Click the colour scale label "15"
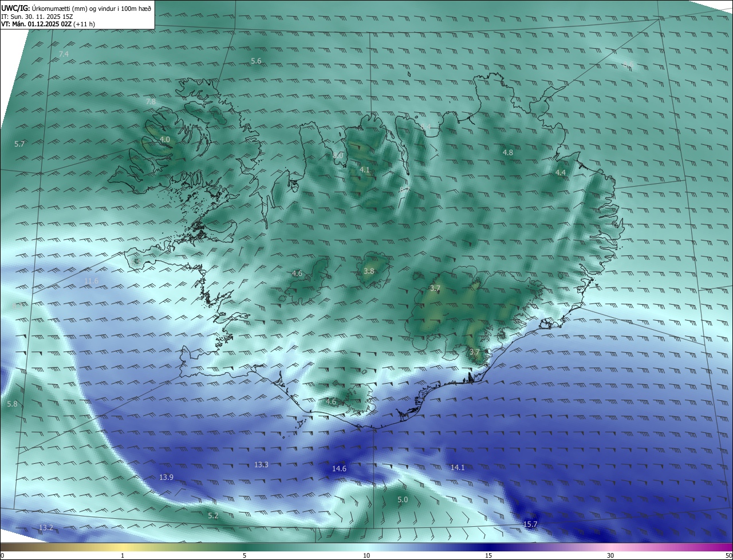This screenshot has width=733, height=560. 488,555
